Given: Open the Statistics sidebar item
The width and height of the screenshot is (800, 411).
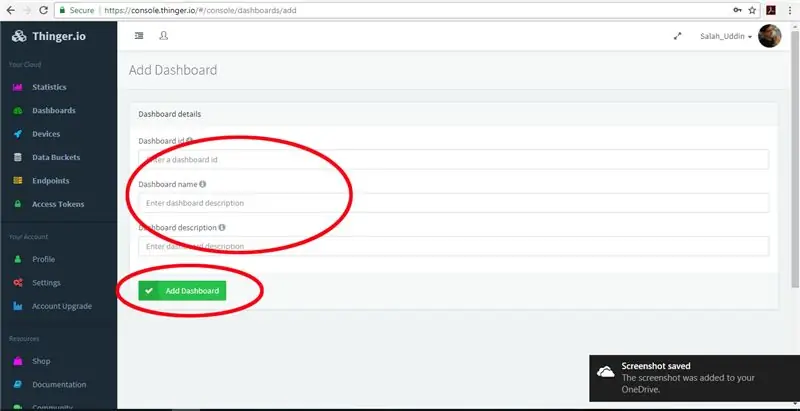Looking at the screenshot, I should click(49, 87).
